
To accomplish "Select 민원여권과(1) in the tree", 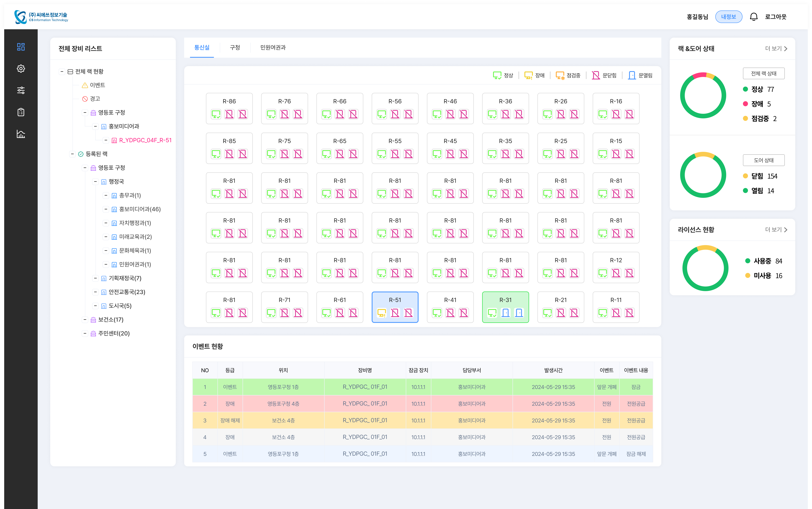I will [135, 264].
